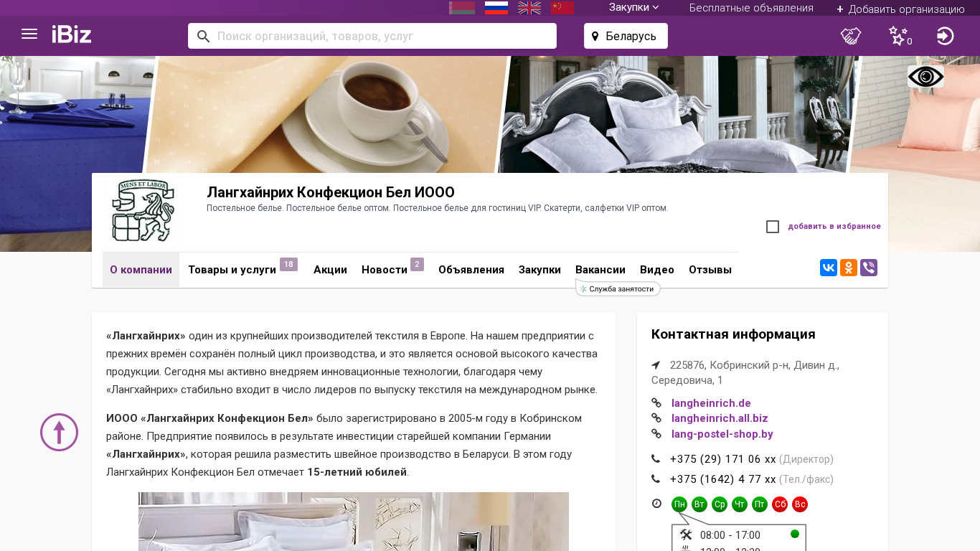The width and height of the screenshot is (980, 551).
Task: Focus the organization search field
Action: pyautogui.click(x=372, y=36)
